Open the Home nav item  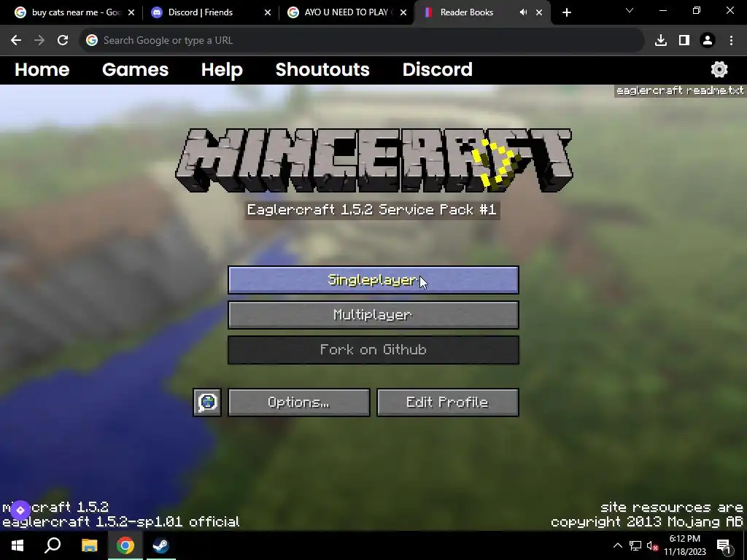tap(42, 69)
